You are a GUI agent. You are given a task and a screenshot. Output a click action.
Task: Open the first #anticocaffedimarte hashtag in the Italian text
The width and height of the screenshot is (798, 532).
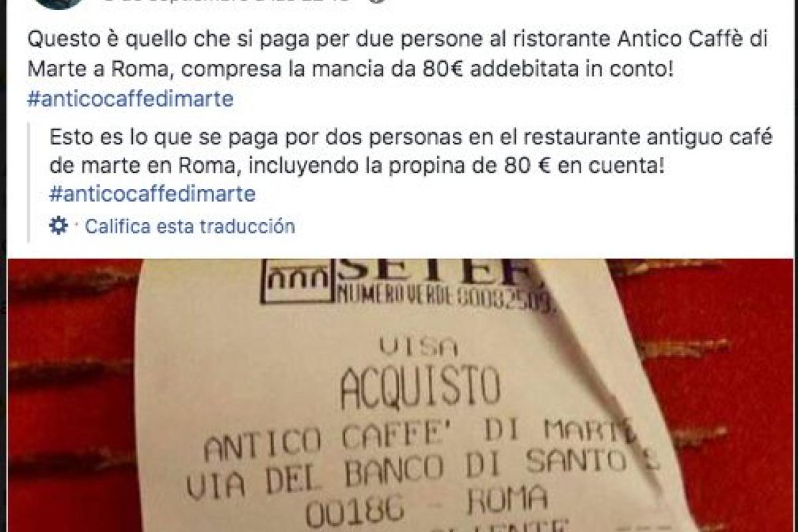point(130,100)
